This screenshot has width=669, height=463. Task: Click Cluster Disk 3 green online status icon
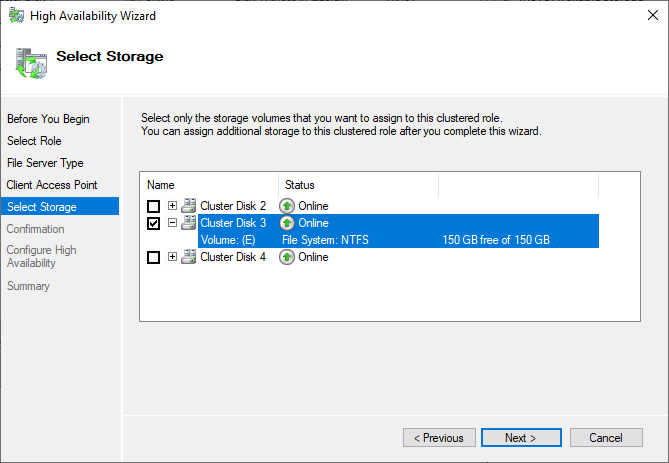287,223
